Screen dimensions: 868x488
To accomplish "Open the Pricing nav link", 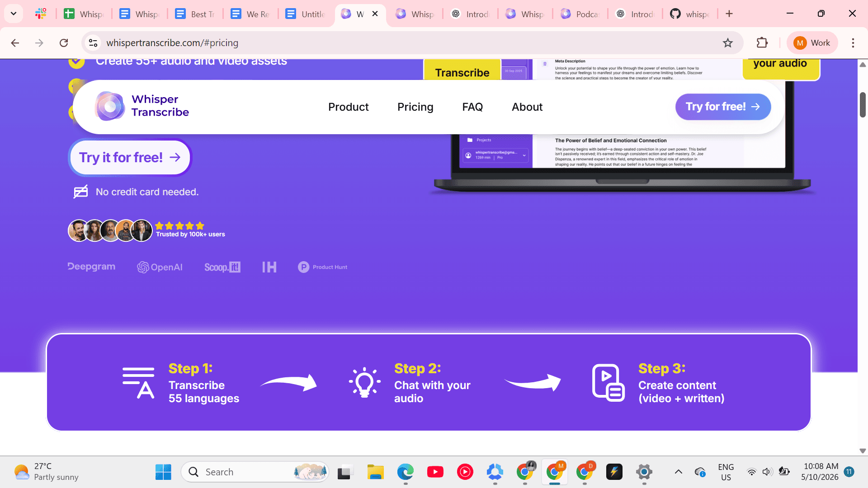I will click(415, 107).
